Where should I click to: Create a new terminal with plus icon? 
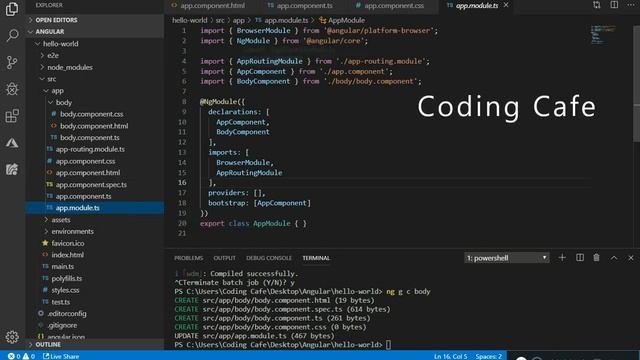[562, 258]
